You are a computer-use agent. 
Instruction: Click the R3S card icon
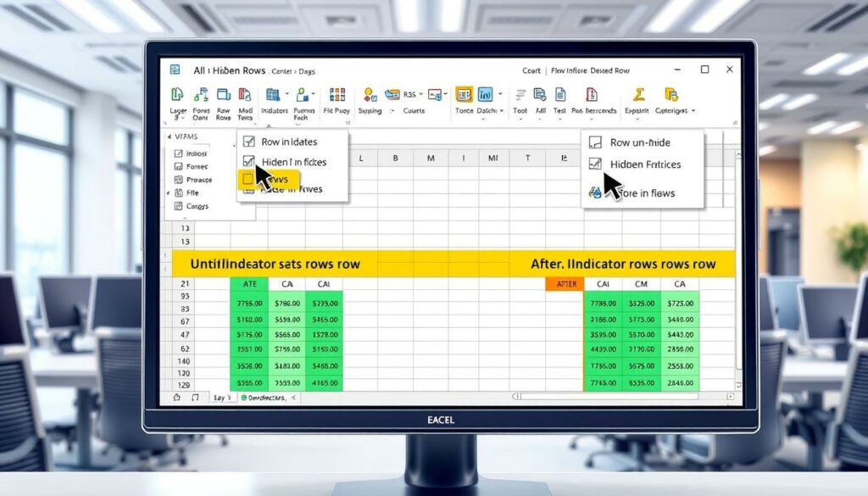coord(392,95)
